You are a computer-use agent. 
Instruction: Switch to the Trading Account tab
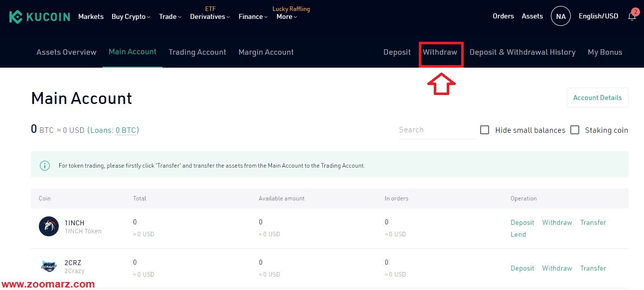(197, 52)
